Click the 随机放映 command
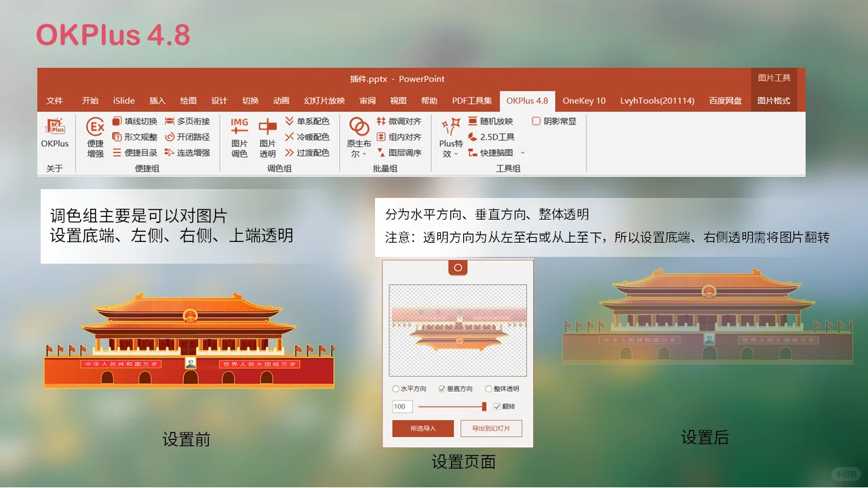Screen dimensions: 868x488 490,121
